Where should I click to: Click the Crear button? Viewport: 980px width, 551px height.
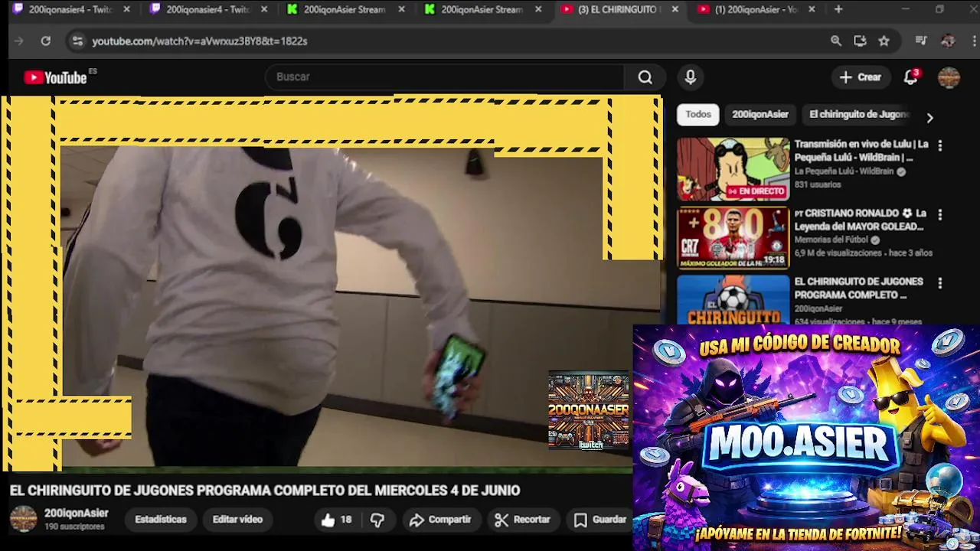pyautogui.click(x=861, y=77)
